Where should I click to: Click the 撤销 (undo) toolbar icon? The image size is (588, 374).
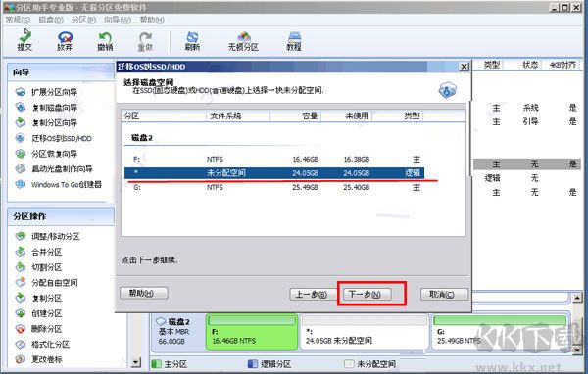105,40
